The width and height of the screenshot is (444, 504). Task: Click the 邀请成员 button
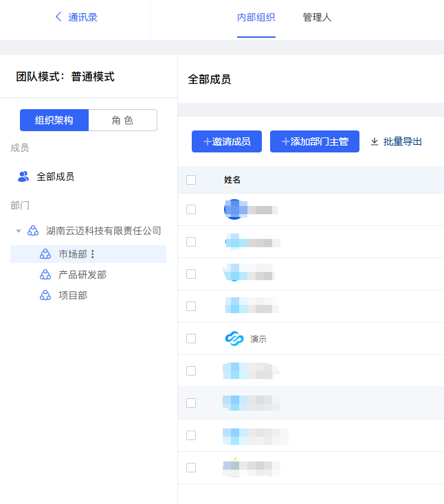point(227,141)
